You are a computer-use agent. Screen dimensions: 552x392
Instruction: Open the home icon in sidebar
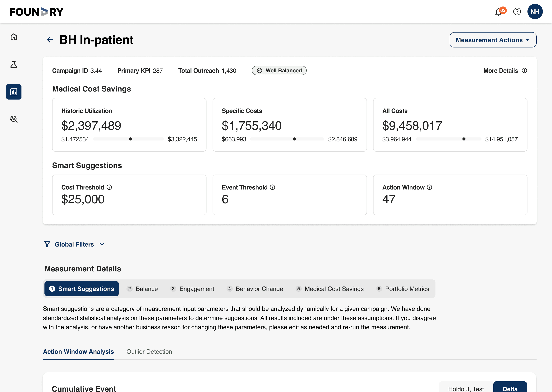(14, 37)
